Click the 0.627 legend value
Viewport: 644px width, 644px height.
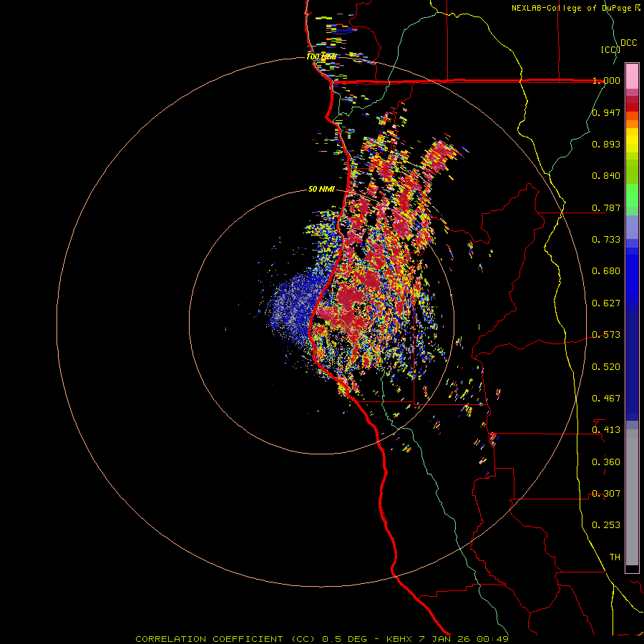click(x=606, y=303)
